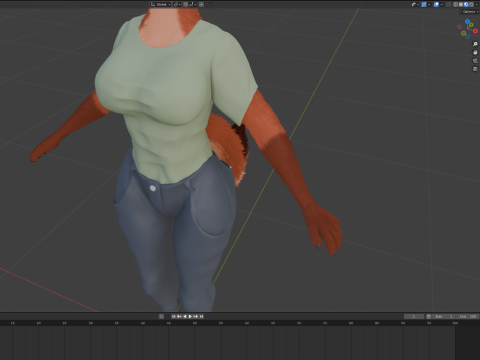Switch to wireframe shading mode

coord(455,4)
